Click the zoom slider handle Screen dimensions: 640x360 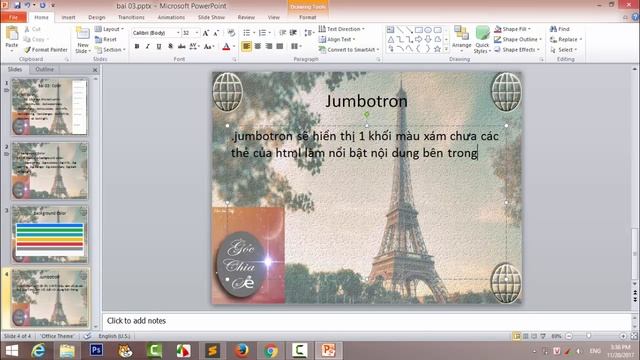[588, 336]
